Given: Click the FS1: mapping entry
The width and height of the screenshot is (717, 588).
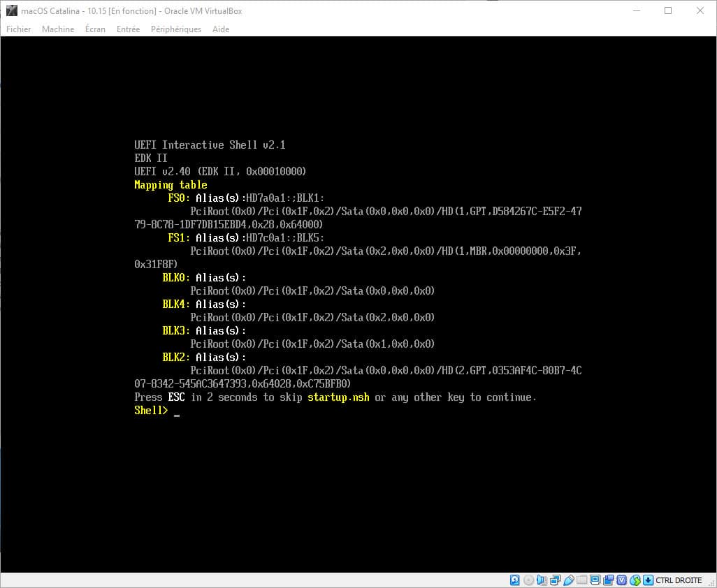Looking at the screenshot, I should pos(179,237).
